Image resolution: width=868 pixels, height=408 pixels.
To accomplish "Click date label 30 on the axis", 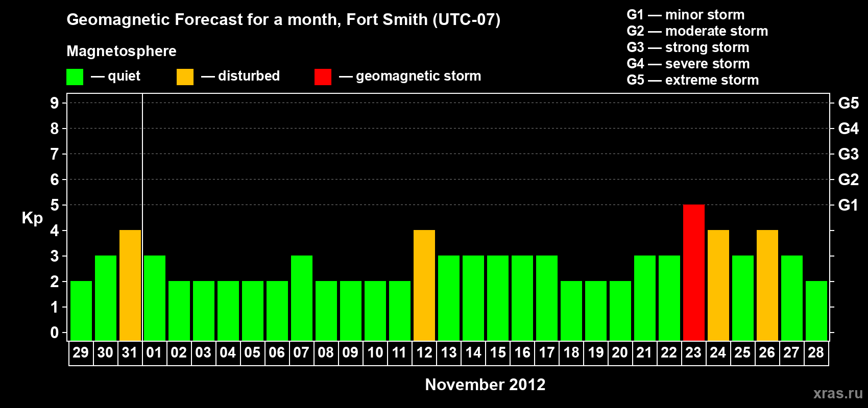I will click(x=105, y=353).
